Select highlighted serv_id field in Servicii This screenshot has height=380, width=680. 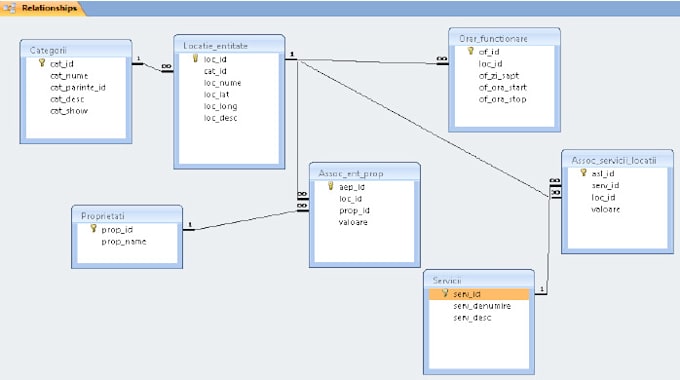pyautogui.click(x=479, y=294)
